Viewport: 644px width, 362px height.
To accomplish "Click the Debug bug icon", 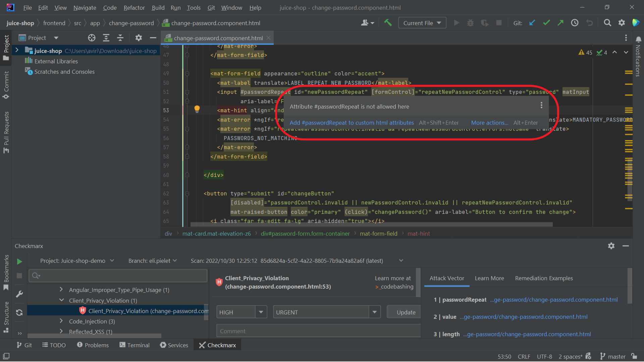I will (471, 23).
